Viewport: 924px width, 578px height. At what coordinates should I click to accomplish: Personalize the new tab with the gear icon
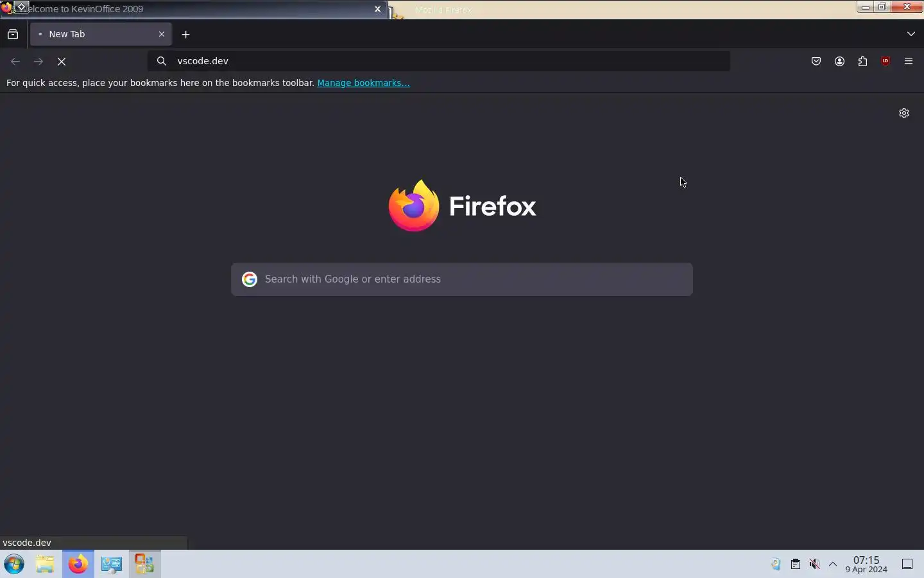point(905,113)
